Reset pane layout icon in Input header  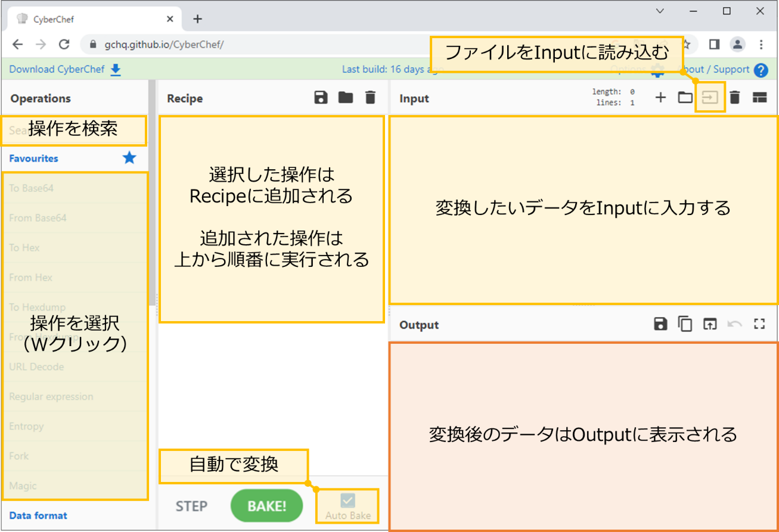click(x=759, y=98)
